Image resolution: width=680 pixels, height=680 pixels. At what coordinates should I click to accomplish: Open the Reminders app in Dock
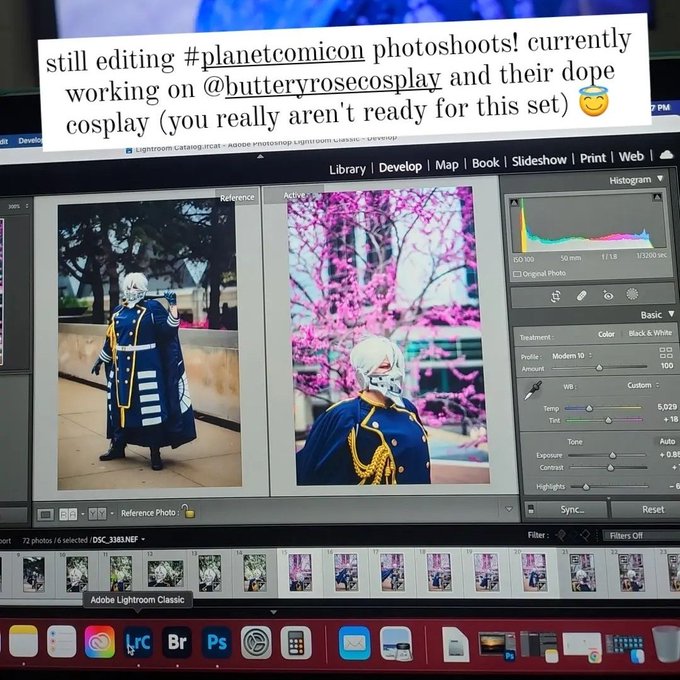pyautogui.click(x=62, y=641)
